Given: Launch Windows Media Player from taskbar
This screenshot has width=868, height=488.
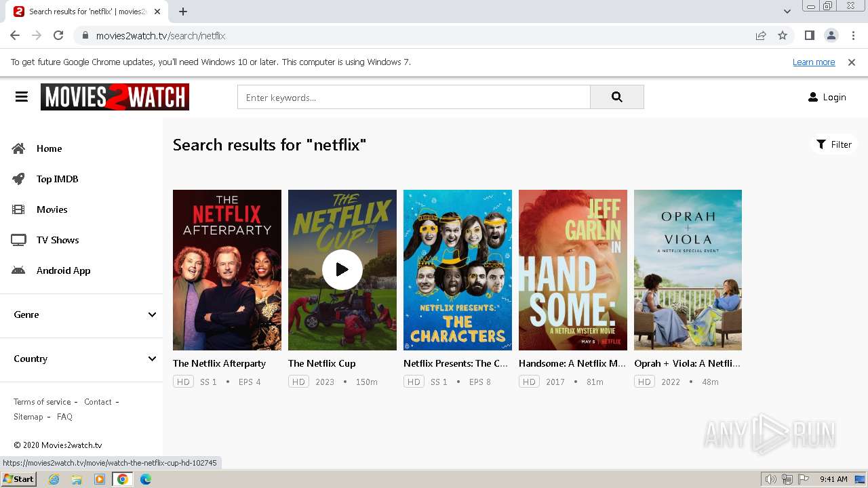Looking at the screenshot, I should (100, 479).
